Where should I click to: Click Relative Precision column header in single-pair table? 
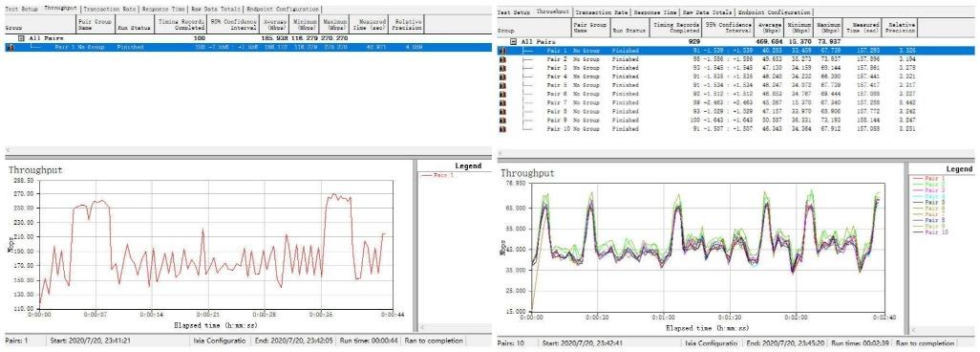point(407,25)
